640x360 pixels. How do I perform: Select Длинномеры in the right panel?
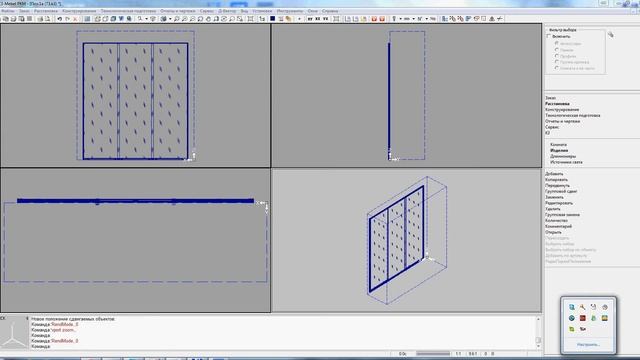click(x=563, y=156)
